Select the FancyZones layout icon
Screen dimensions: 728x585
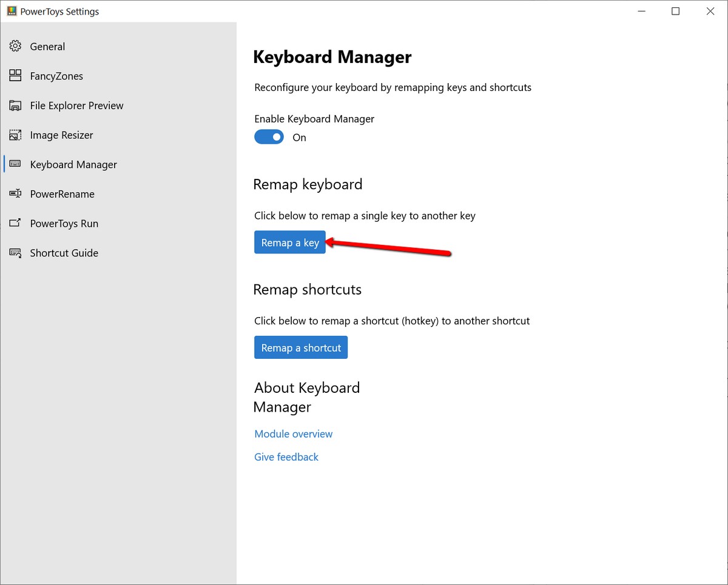point(16,76)
